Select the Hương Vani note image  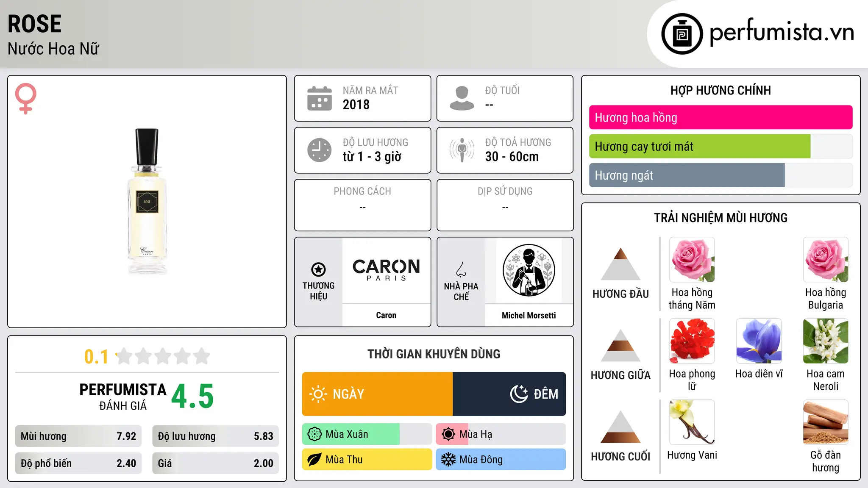tap(692, 422)
